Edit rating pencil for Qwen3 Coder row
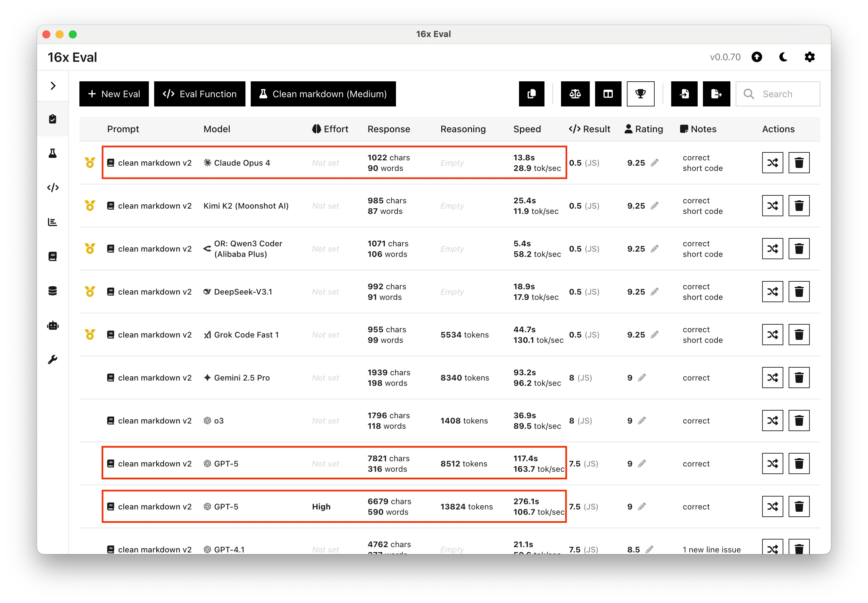 [x=655, y=249]
